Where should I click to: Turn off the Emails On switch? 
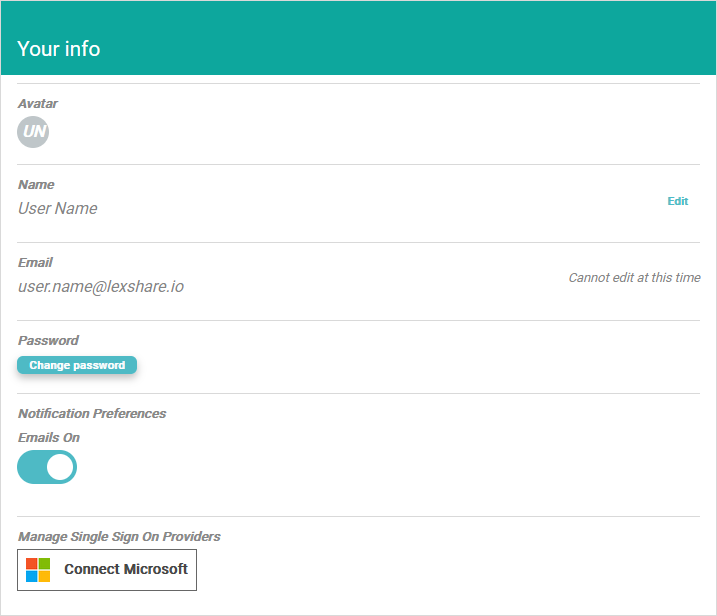[x=47, y=467]
